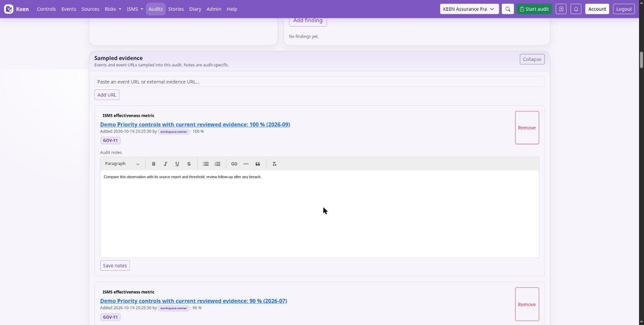Collapse the Sampled evidence section
The width and height of the screenshot is (644, 325).
pyautogui.click(x=532, y=59)
